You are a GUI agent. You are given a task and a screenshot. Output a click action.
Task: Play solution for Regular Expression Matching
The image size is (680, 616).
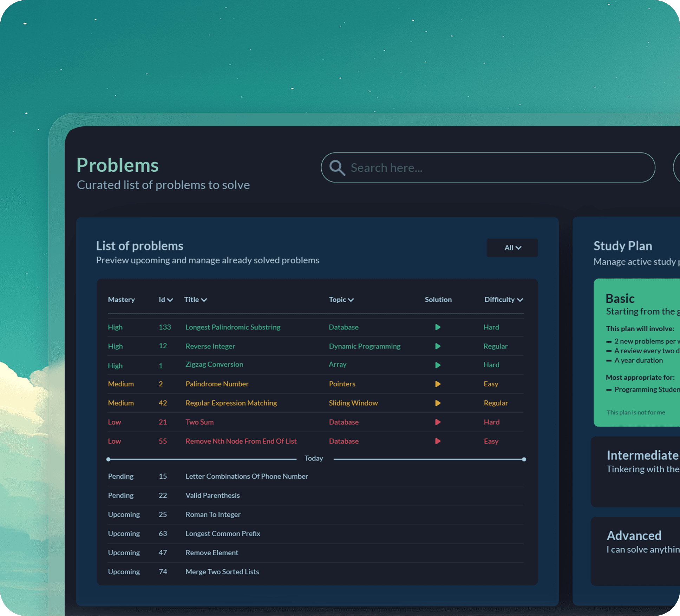[x=438, y=403]
